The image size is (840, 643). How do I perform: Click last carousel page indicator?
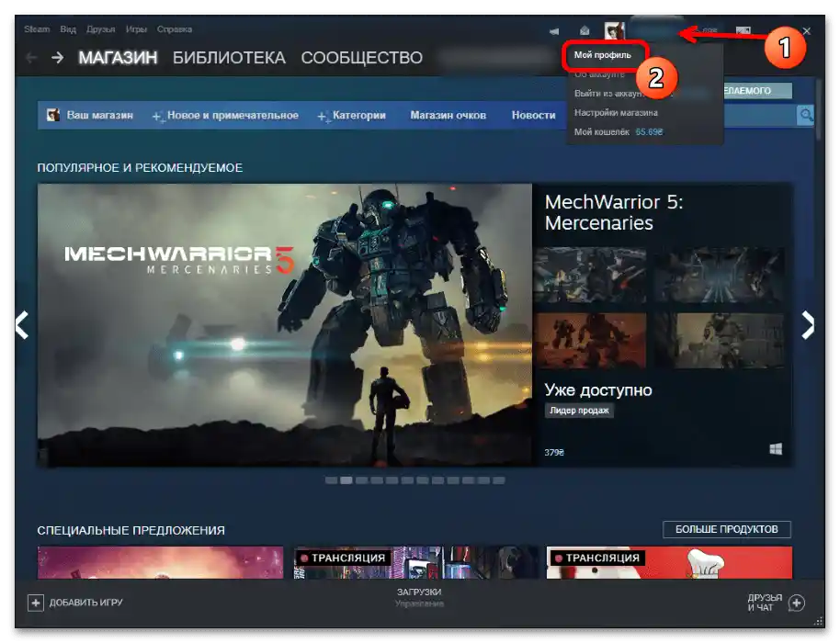click(499, 480)
